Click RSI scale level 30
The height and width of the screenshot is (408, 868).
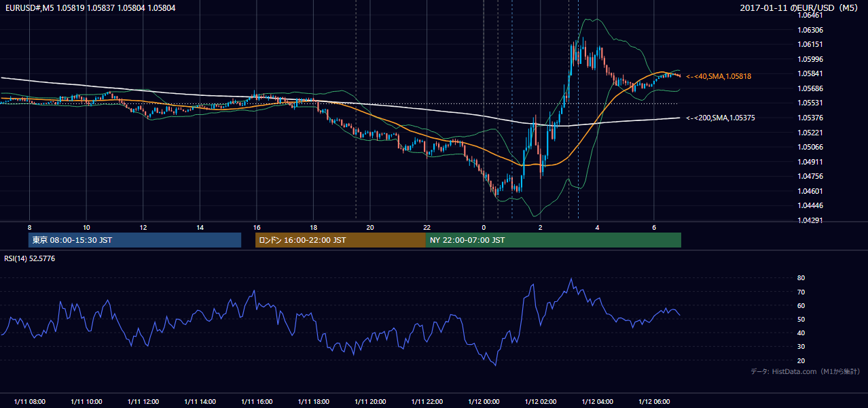[801, 347]
